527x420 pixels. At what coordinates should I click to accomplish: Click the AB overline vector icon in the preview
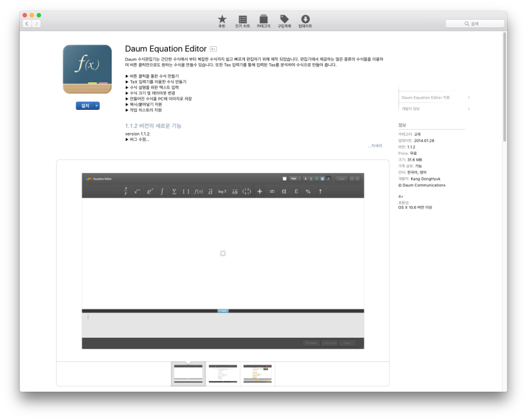(235, 192)
